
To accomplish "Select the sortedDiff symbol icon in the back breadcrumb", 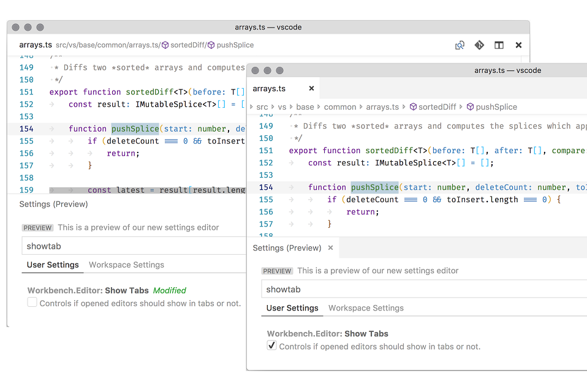I will (164, 45).
